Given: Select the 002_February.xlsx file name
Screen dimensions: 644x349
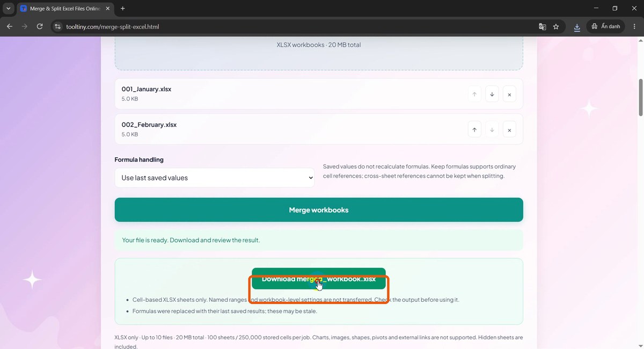Looking at the screenshot, I should click(149, 125).
